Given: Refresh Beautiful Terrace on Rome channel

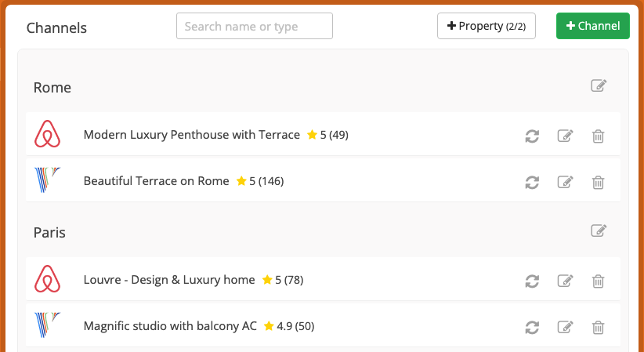Looking at the screenshot, I should click(532, 182).
